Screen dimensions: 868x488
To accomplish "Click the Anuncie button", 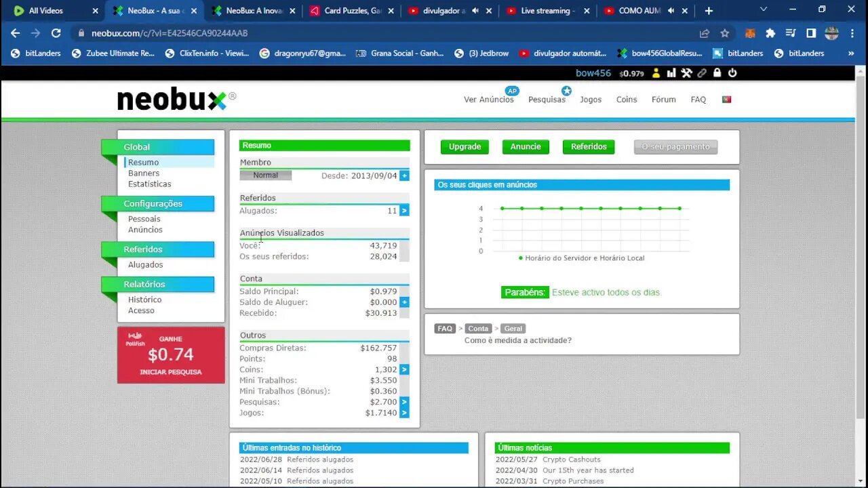I will pos(526,146).
